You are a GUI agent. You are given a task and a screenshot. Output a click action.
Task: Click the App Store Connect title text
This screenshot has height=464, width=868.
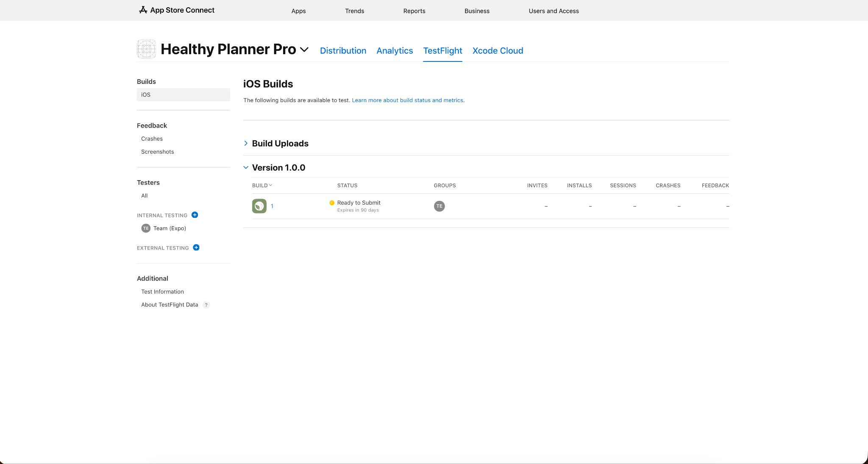(182, 10)
